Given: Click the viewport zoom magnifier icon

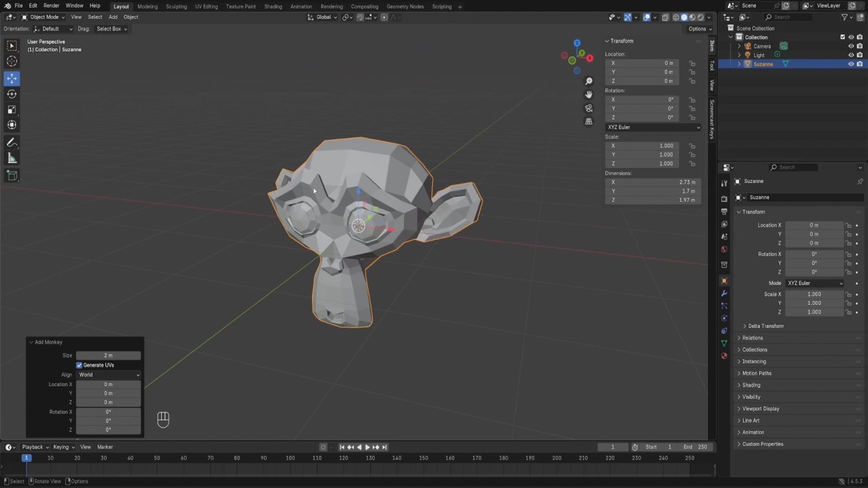Looking at the screenshot, I should click(589, 81).
